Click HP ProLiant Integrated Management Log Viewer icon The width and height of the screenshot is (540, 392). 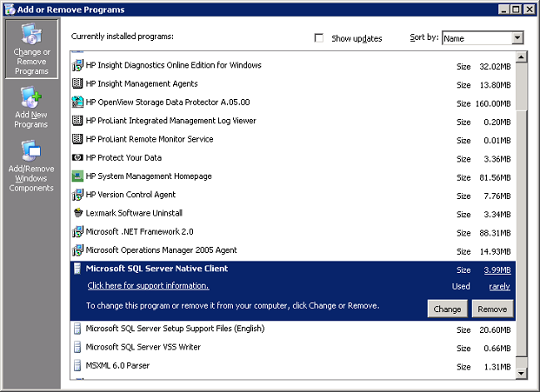(x=77, y=121)
